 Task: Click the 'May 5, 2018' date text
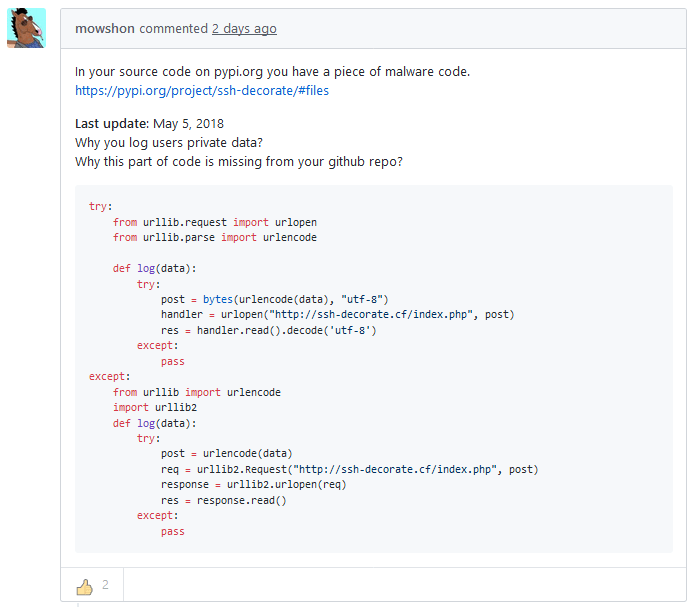[x=188, y=124]
